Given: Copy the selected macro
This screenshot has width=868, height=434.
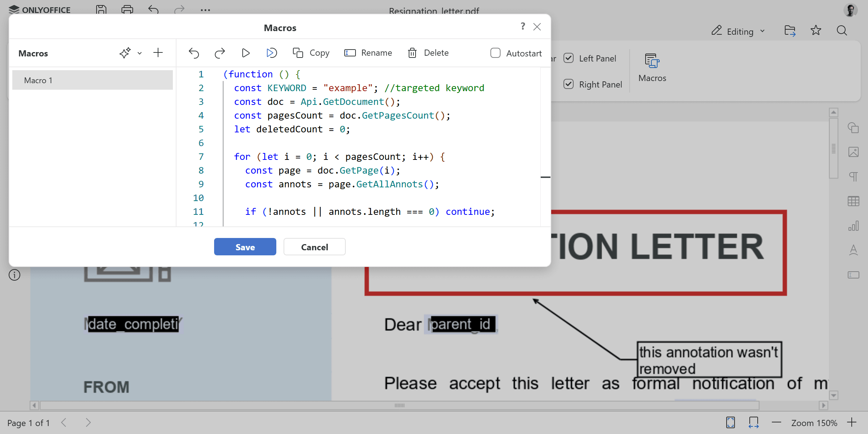Looking at the screenshot, I should coord(311,53).
